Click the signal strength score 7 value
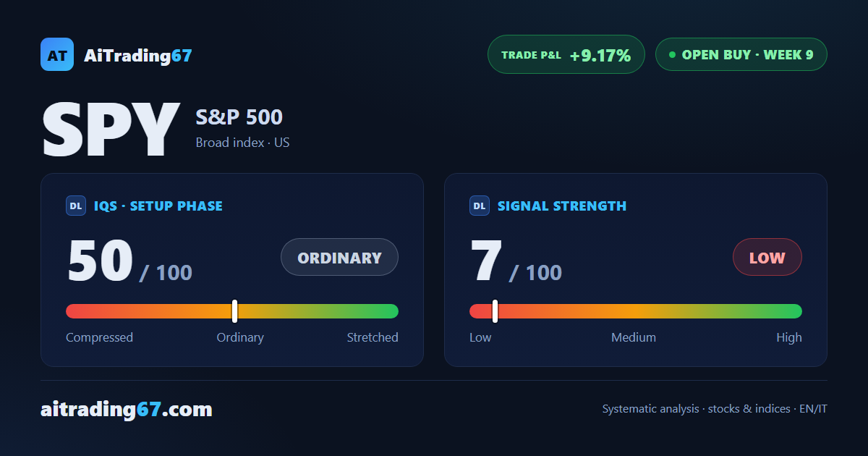Screen dimensions: 868x456 pyautogui.click(x=486, y=261)
